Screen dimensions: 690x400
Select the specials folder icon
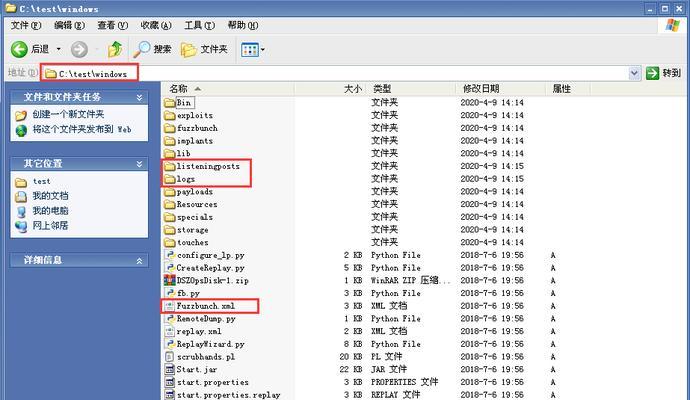(x=169, y=217)
